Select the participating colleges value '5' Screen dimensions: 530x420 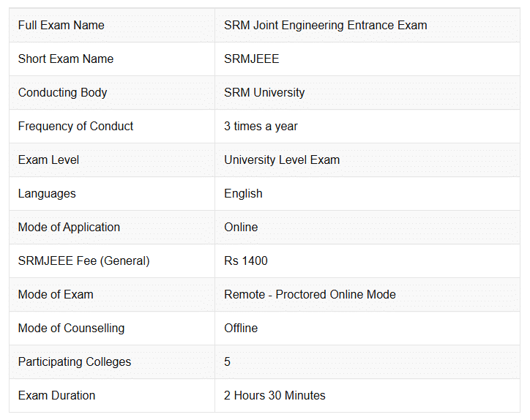[x=227, y=362]
